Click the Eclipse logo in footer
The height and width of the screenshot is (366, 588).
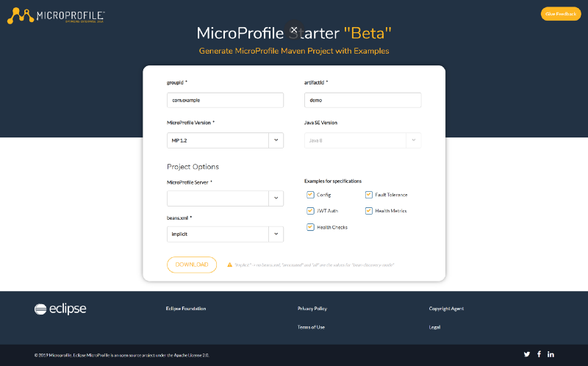click(60, 309)
